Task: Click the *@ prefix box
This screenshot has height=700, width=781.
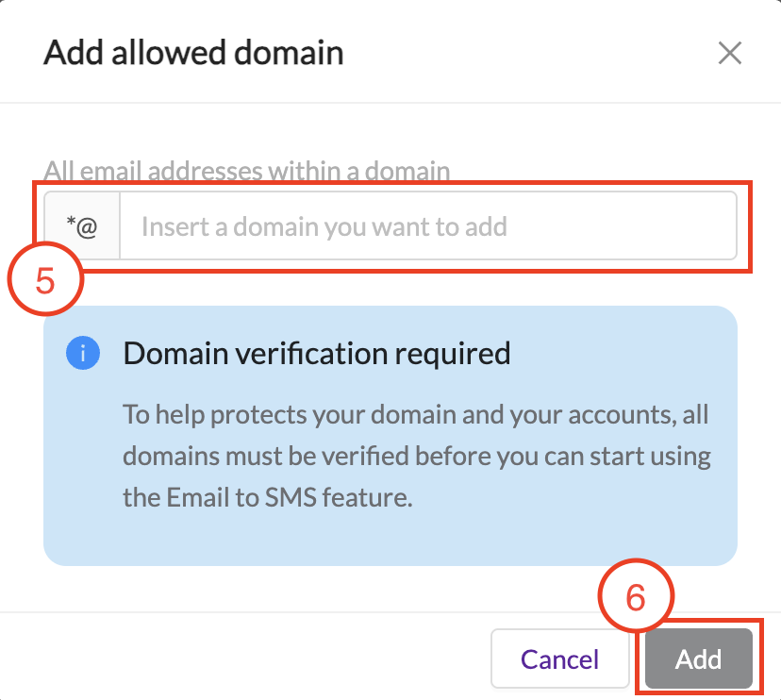Action: (x=82, y=225)
